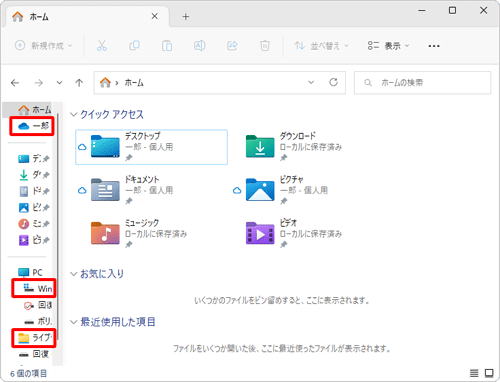
Task: Switch to details view in status bar
Action: 474,373
